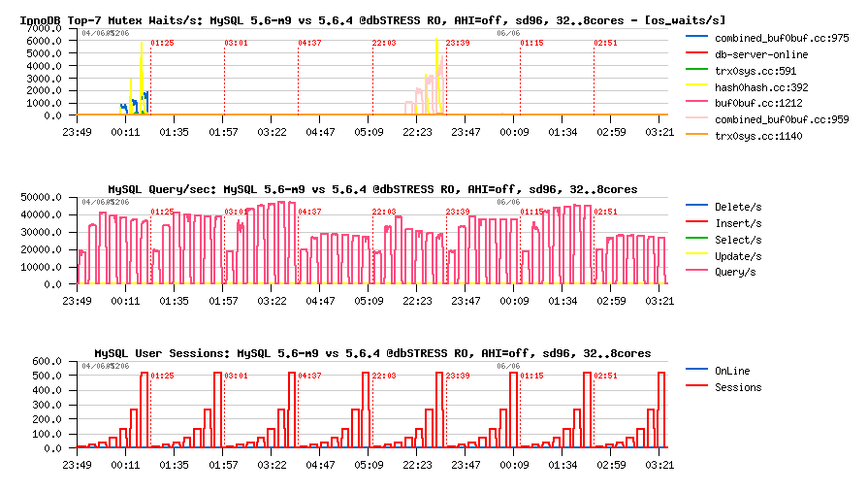Click the 03:01 marker in Mutex Waits chart
Image resolution: width=868 pixels, height=492 pixels.
237,43
